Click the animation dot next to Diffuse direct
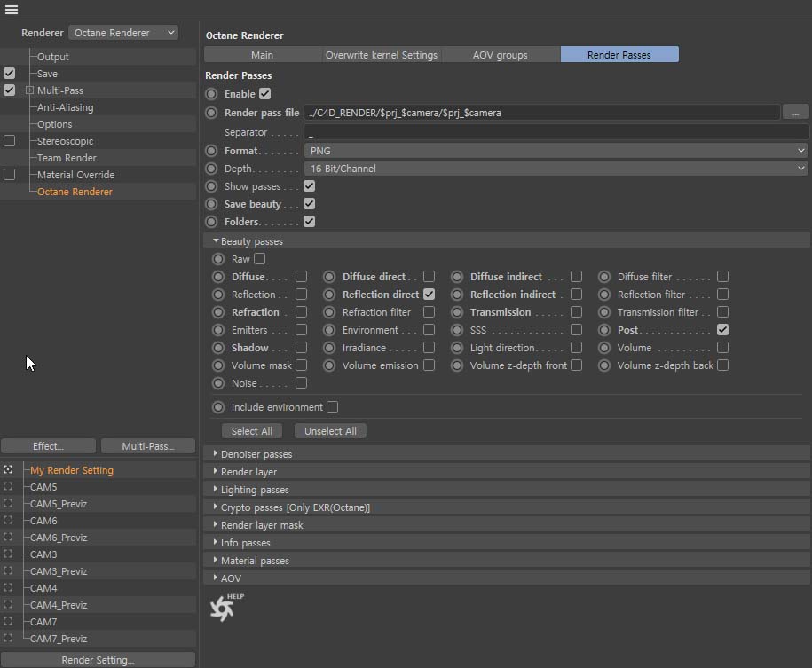This screenshot has height=668, width=812. 329,277
